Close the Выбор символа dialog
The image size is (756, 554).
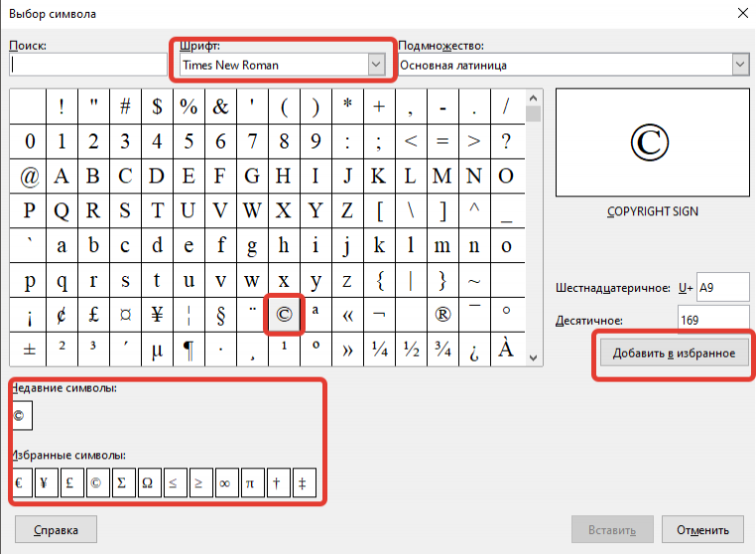point(743,14)
